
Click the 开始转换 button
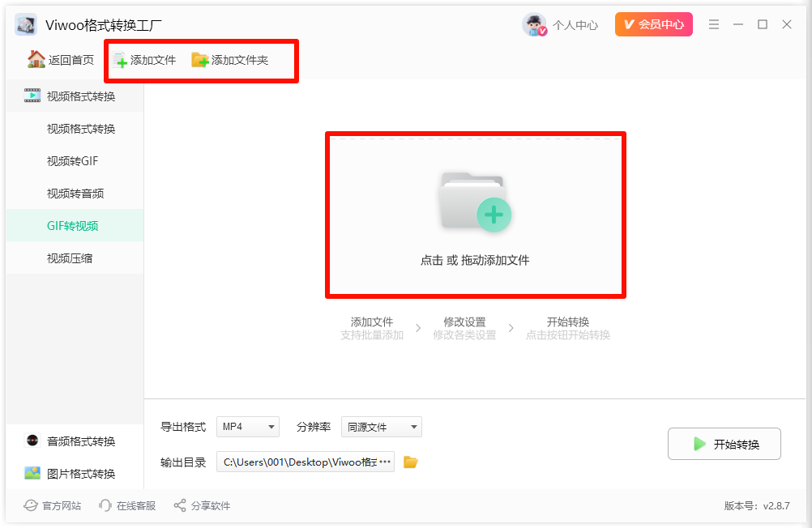coord(724,444)
